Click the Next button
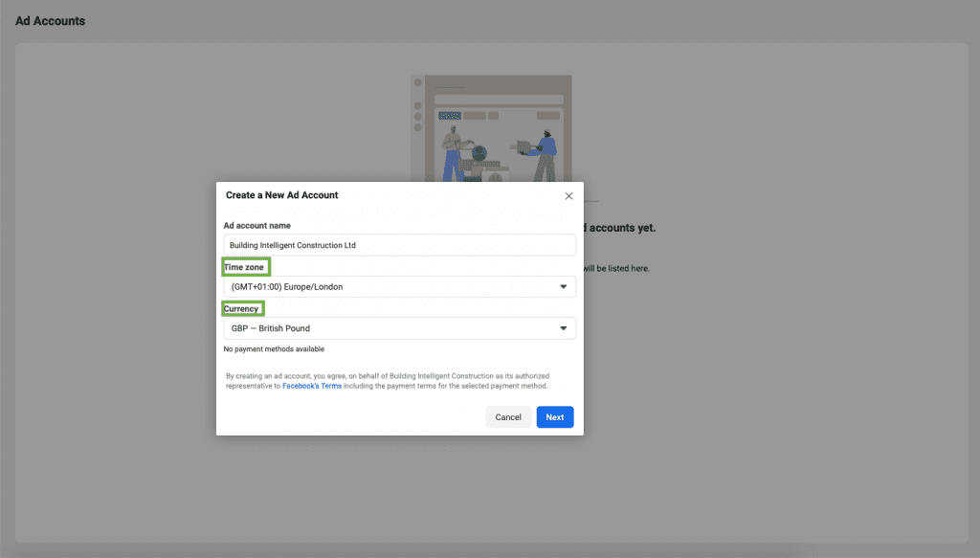980x558 pixels. [x=554, y=416]
